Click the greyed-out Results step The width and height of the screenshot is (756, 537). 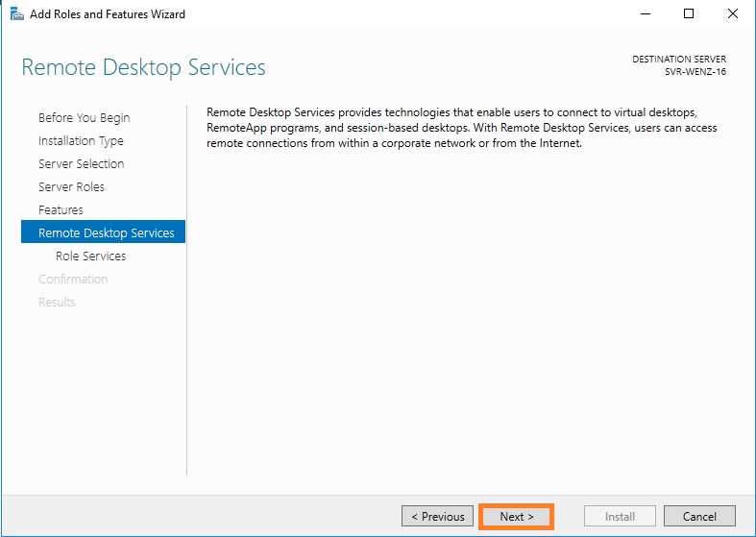57,303
